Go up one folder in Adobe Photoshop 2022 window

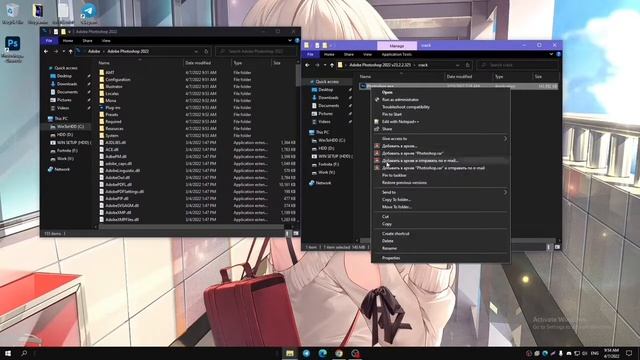(71, 51)
